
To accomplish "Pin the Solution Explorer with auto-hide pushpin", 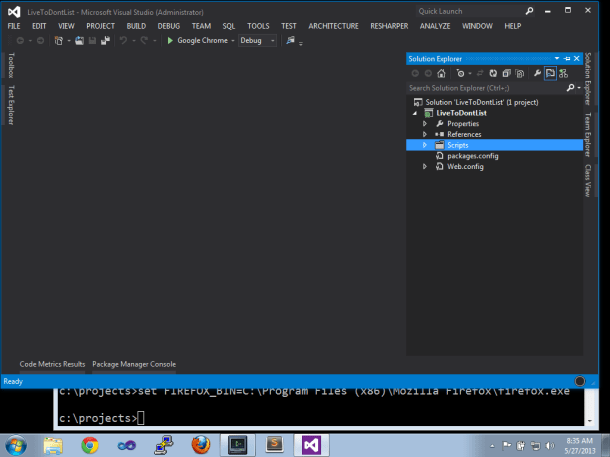I will point(567,59).
